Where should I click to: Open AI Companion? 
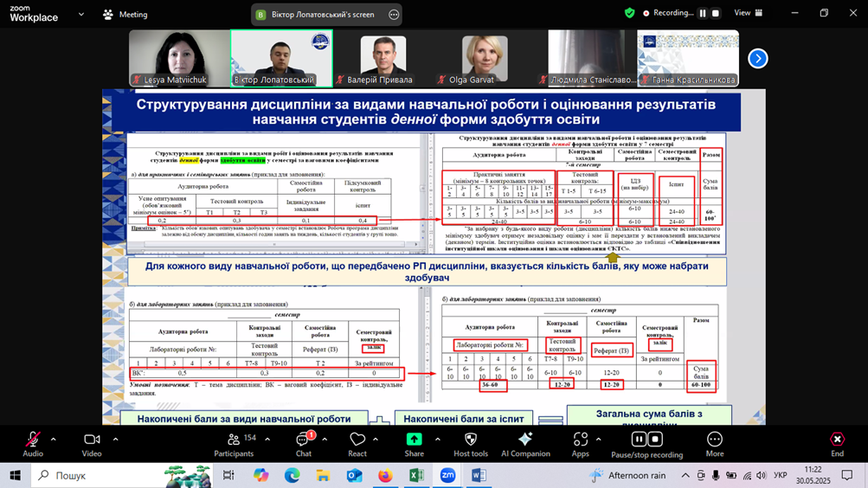tap(525, 444)
